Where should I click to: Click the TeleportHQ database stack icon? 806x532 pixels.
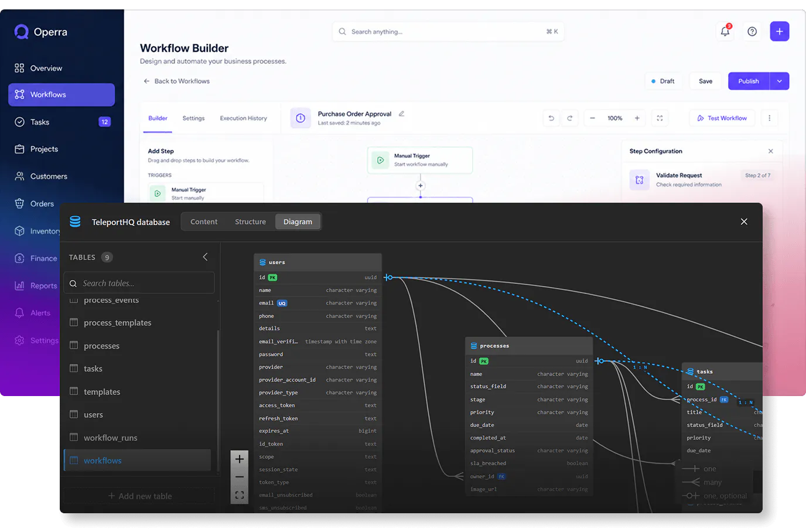75,221
